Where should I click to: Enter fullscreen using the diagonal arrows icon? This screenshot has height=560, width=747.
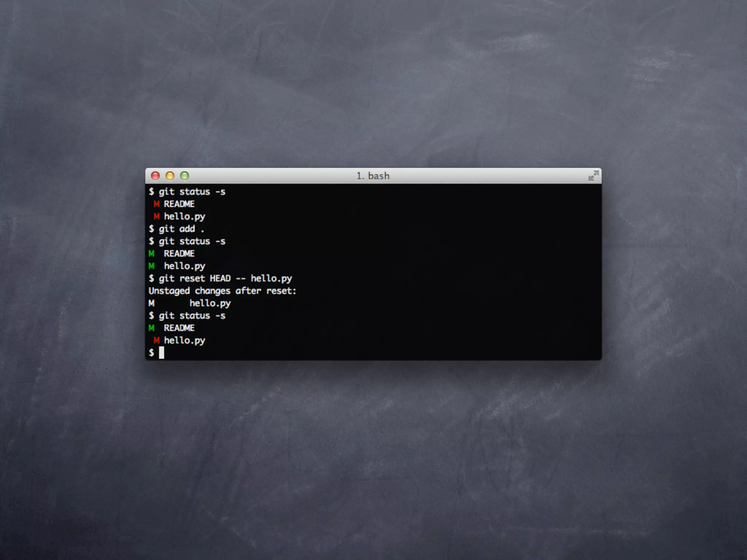(x=593, y=176)
